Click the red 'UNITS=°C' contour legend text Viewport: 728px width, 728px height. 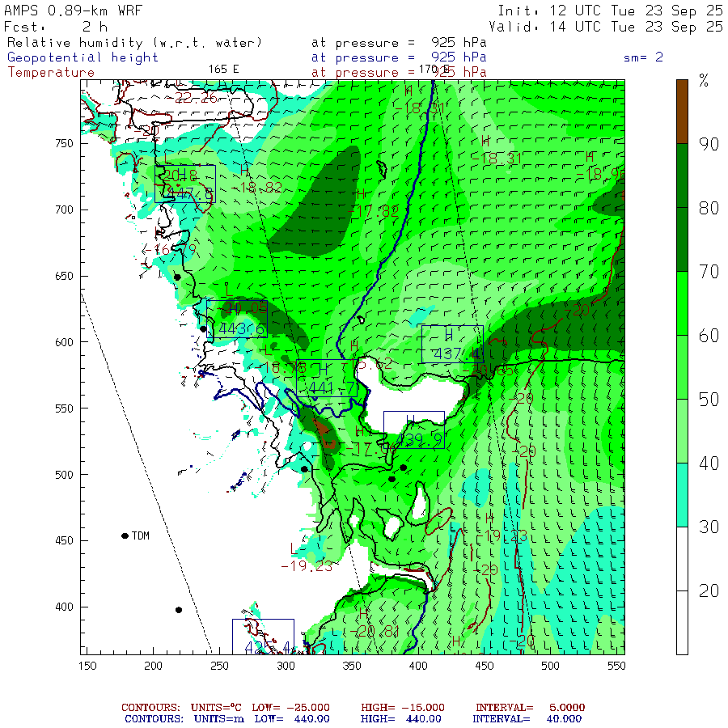(x=216, y=708)
